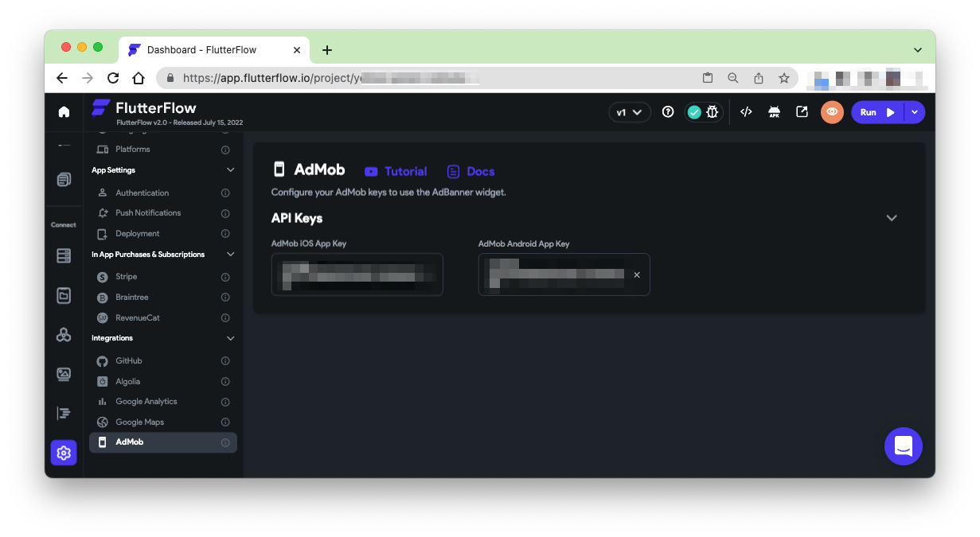
Task: Open the media assets icon in rail
Action: 64,374
